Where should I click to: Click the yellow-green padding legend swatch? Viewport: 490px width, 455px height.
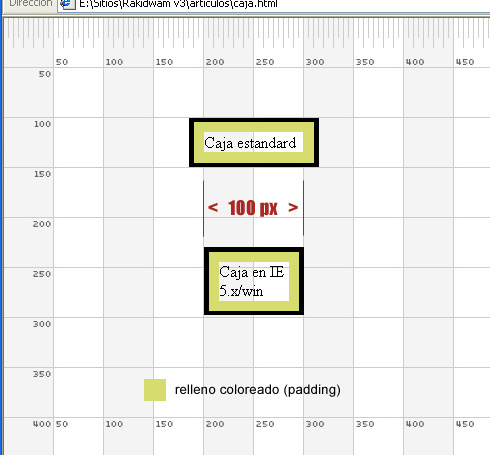tap(155, 390)
